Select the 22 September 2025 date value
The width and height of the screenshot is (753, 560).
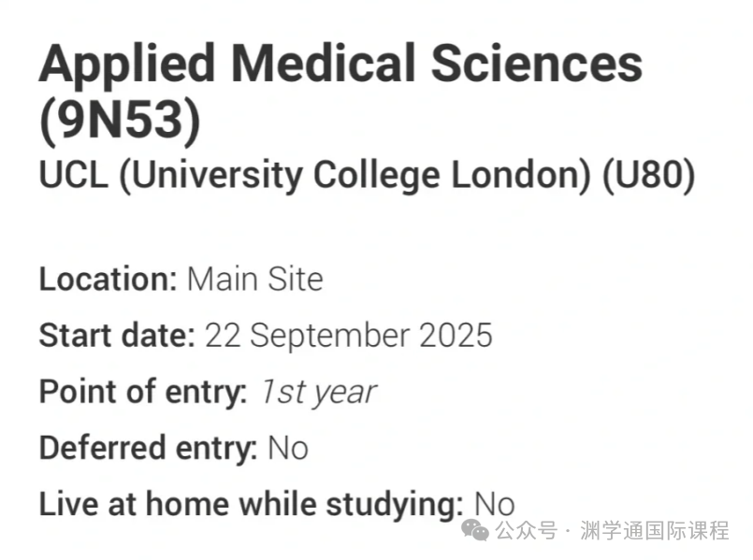coord(348,335)
